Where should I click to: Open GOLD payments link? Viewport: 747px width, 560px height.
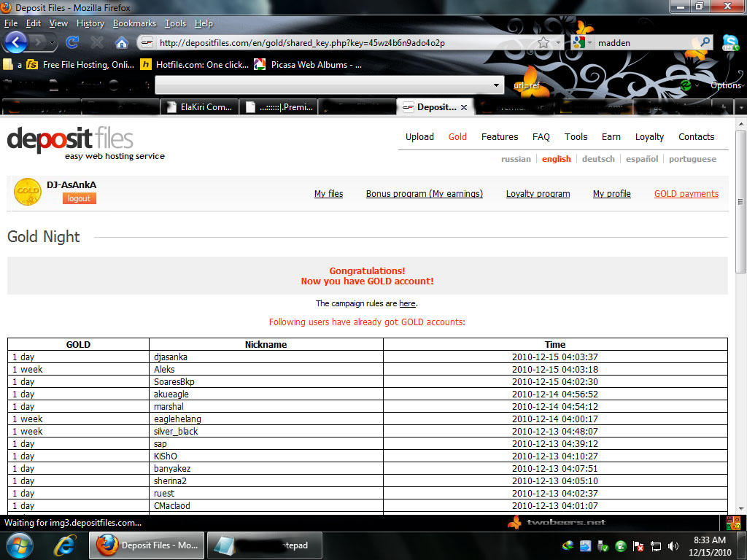pos(686,194)
